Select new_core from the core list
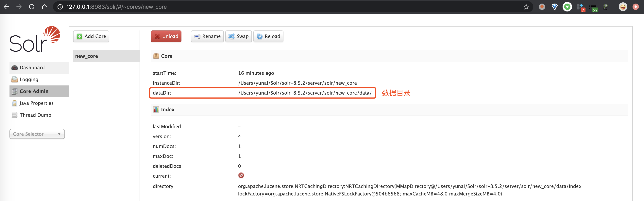 [87, 56]
